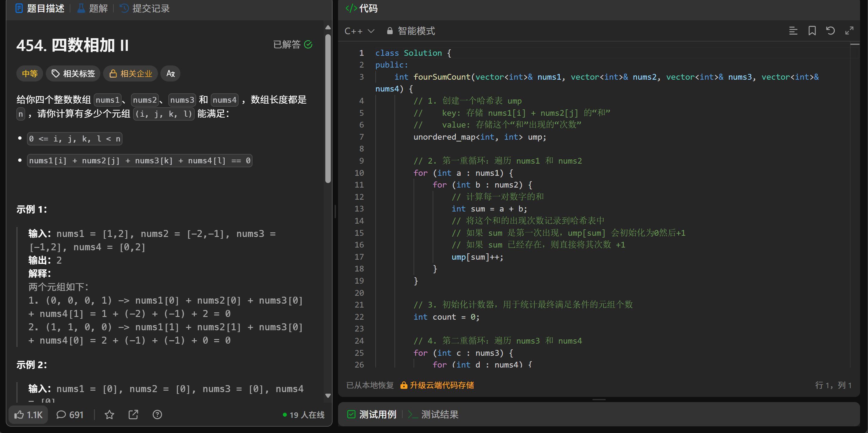Toggle the translate language Ax button
Viewport: 868px width, 433px height.
(x=170, y=73)
